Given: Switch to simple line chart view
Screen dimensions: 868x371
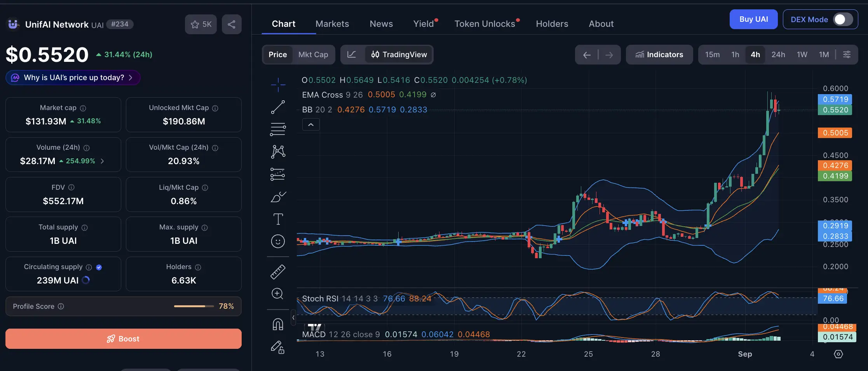Looking at the screenshot, I should click(x=352, y=54).
